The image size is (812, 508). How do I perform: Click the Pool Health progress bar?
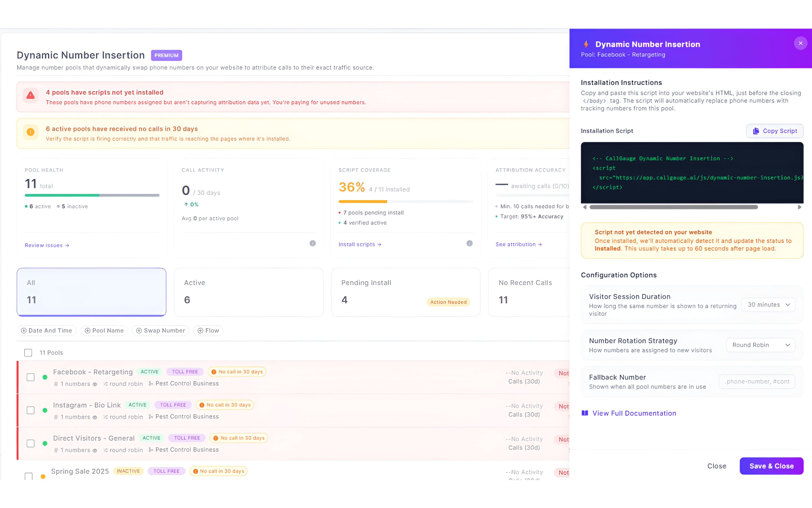pyautogui.click(x=92, y=195)
